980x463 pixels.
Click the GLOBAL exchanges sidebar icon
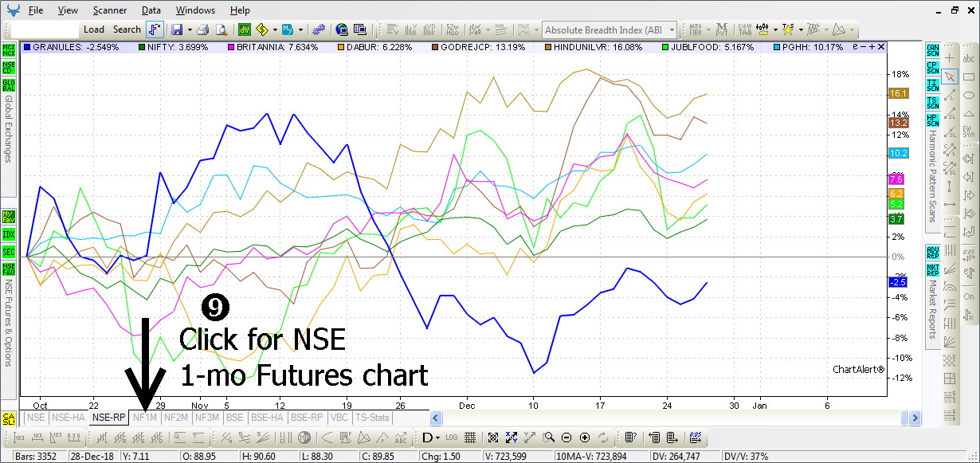pos(9,84)
